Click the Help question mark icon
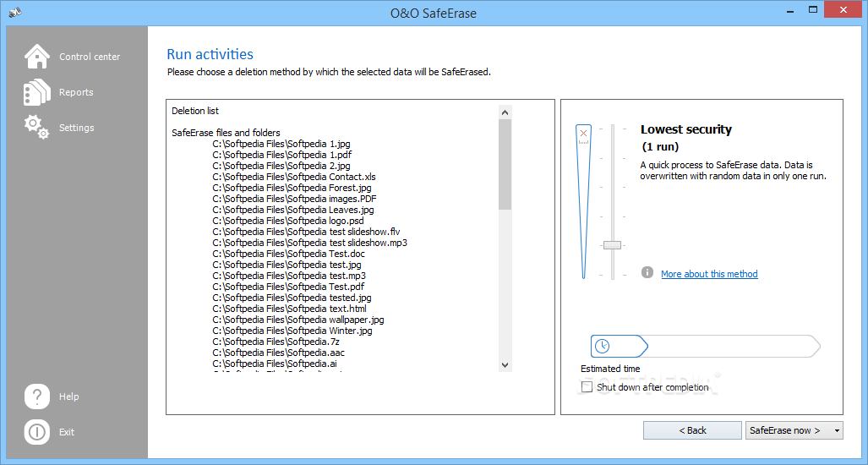The width and height of the screenshot is (868, 465). [37, 397]
